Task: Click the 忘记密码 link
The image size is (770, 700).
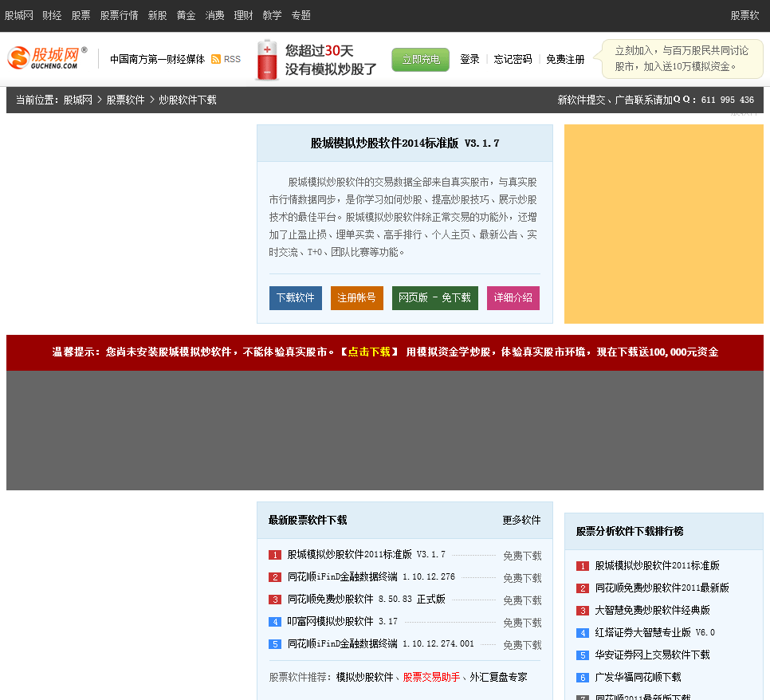Action: pyautogui.click(x=513, y=60)
